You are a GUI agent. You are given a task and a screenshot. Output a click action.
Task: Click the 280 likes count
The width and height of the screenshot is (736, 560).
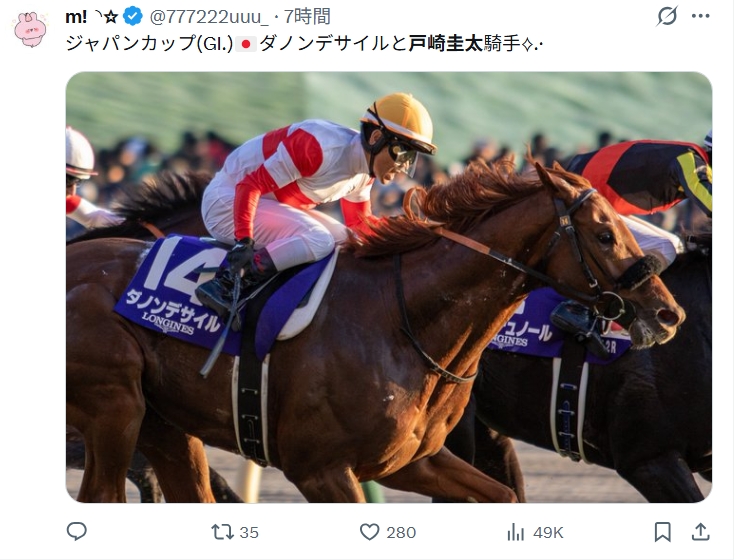pyautogui.click(x=401, y=533)
